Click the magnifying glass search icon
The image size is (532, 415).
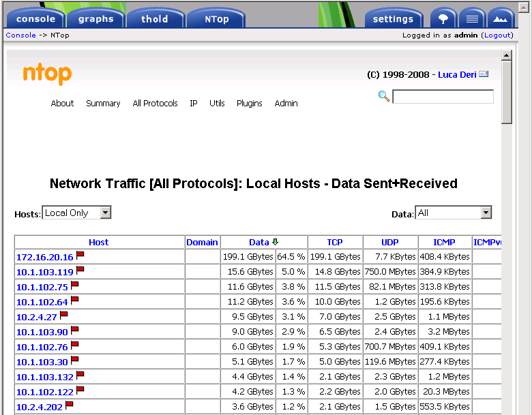coord(384,96)
